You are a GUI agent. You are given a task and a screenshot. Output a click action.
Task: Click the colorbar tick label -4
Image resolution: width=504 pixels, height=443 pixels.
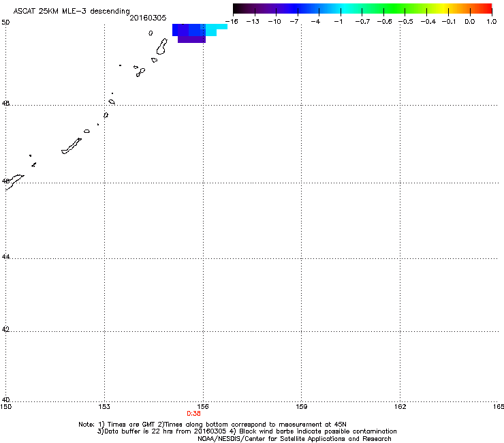pos(315,22)
